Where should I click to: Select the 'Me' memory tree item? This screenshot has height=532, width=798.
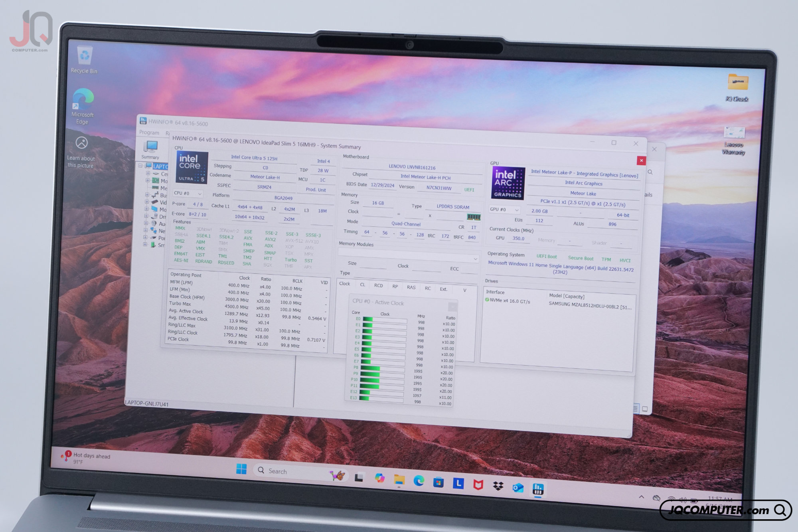[x=164, y=188]
